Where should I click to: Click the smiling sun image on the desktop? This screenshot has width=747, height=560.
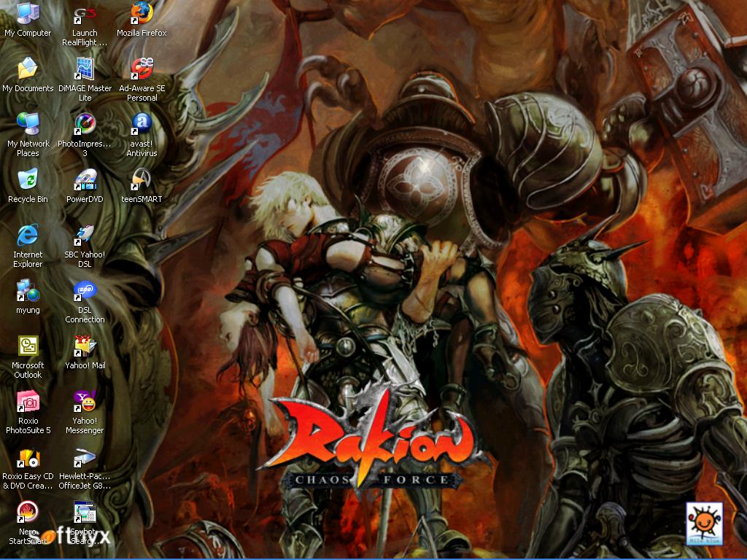(x=705, y=524)
